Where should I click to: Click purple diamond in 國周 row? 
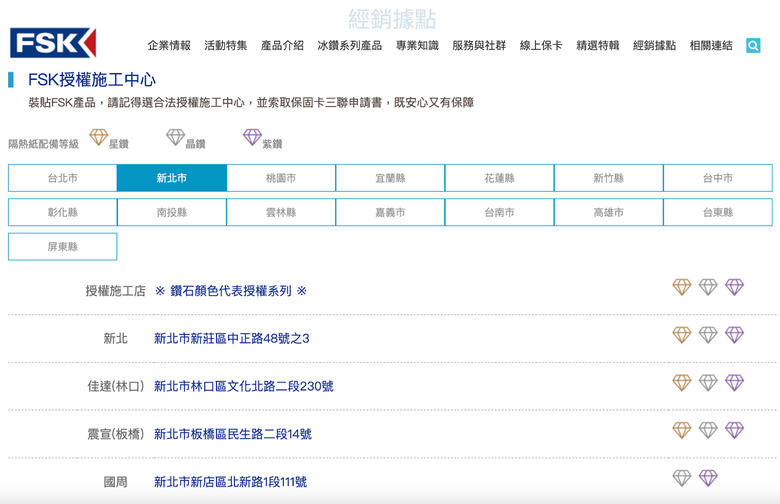click(x=708, y=478)
